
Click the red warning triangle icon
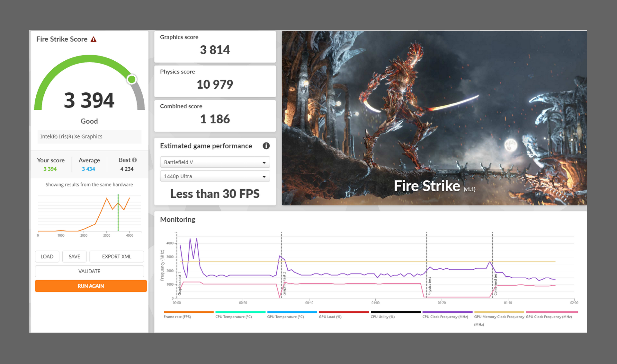[94, 39]
